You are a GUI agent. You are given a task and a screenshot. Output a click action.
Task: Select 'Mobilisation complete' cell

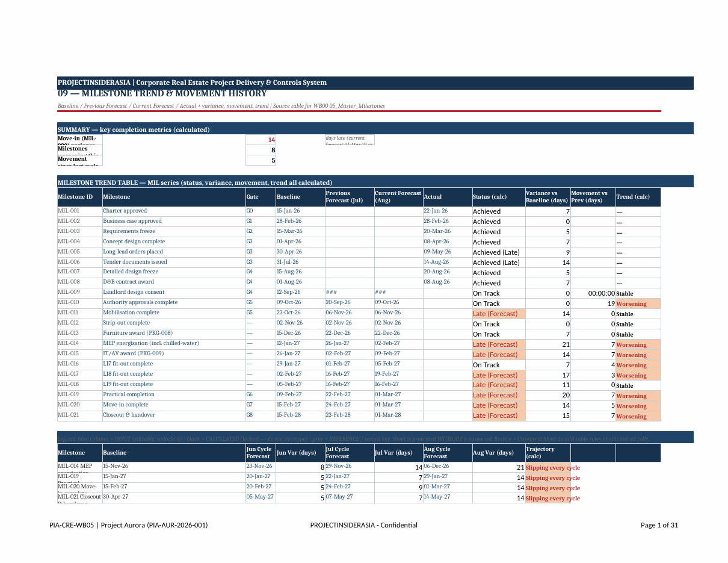point(174,313)
